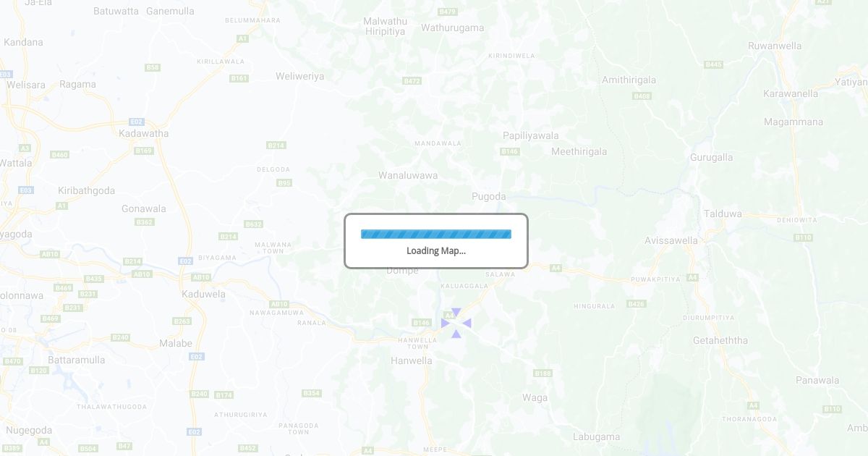This screenshot has height=456, width=868.
Task: Click the B445 road shield near Ruwanwella
Action: tap(714, 64)
